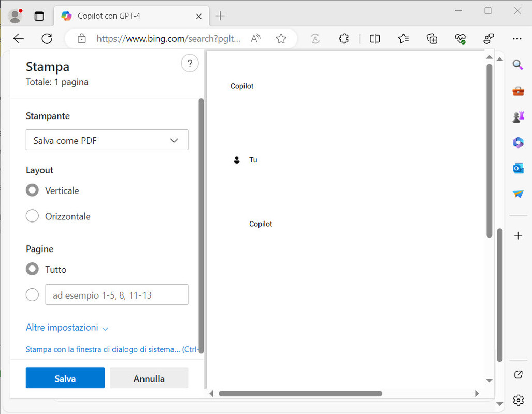Close the Copilot con GPT-4 tab
532x414 pixels.
(199, 16)
